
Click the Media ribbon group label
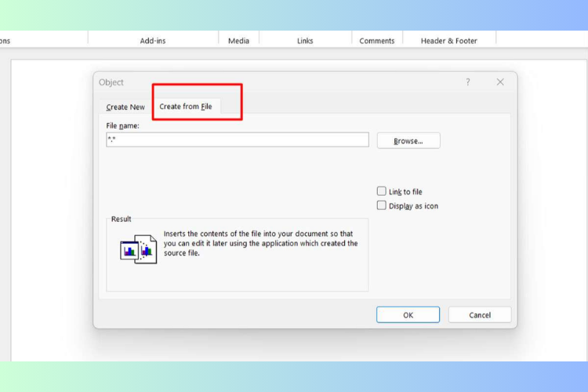[x=238, y=41]
